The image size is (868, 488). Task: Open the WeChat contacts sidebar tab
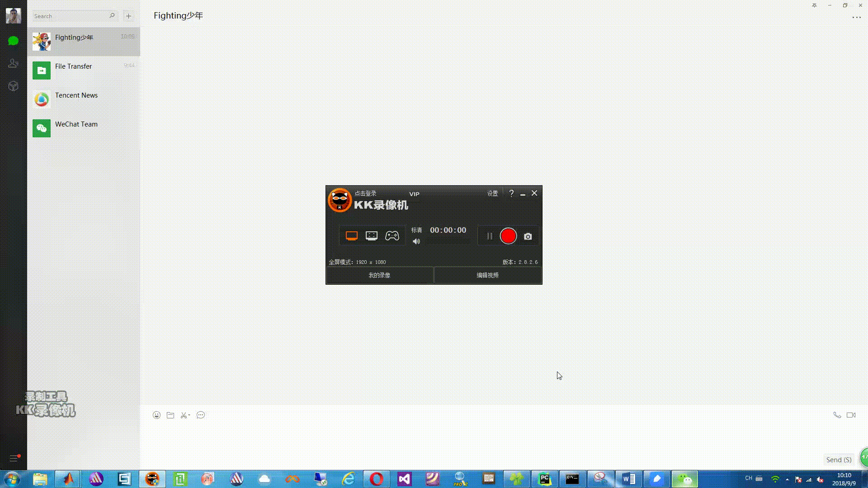pos(13,63)
